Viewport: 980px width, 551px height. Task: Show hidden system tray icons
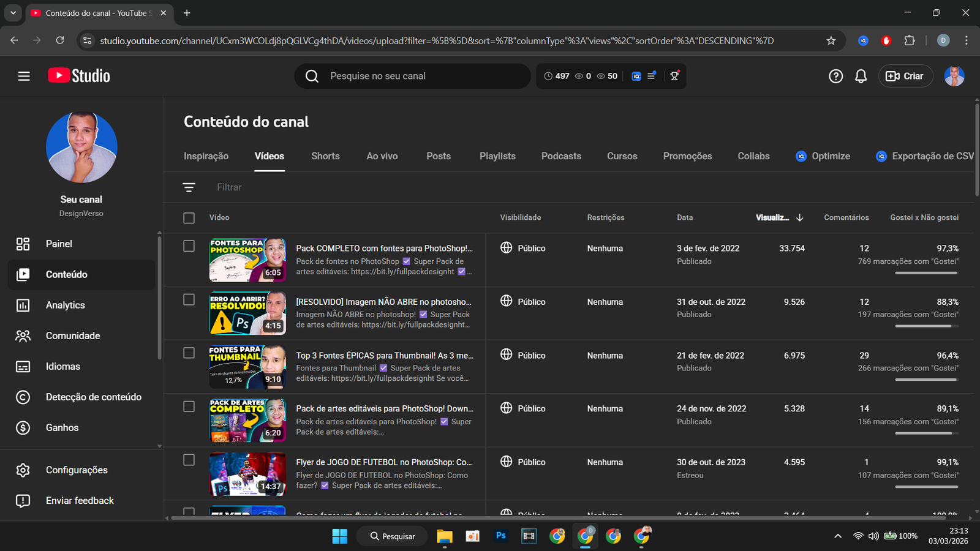click(x=837, y=536)
